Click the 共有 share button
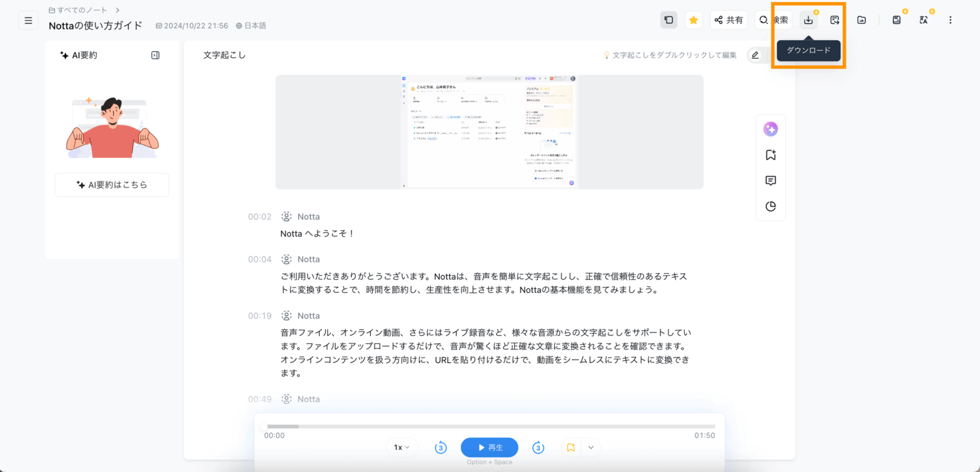 click(x=729, y=20)
